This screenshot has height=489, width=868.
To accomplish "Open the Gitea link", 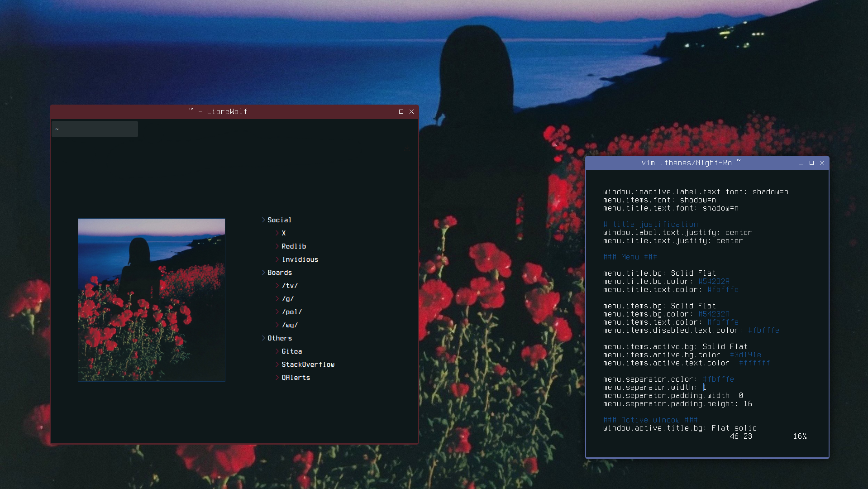I will pyautogui.click(x=292, y=351).
